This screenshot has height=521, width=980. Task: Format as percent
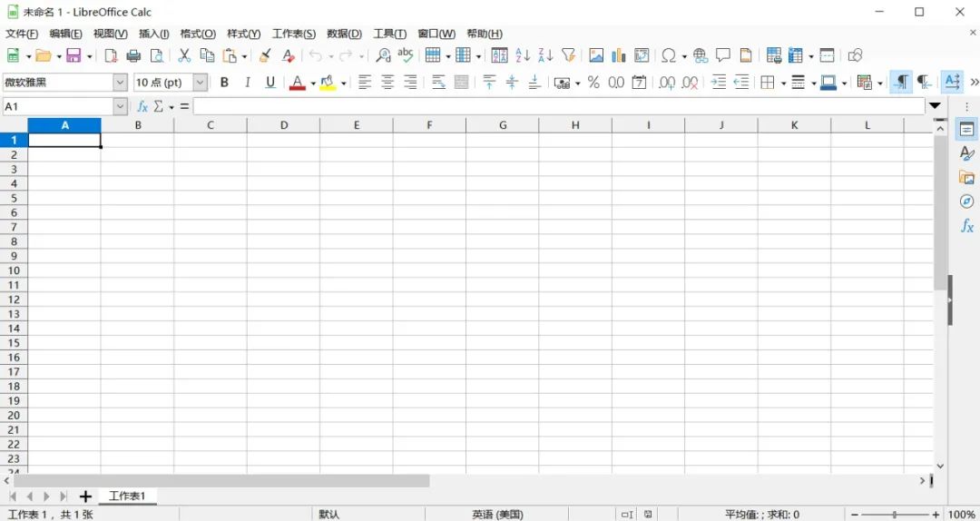click(593, 82)
